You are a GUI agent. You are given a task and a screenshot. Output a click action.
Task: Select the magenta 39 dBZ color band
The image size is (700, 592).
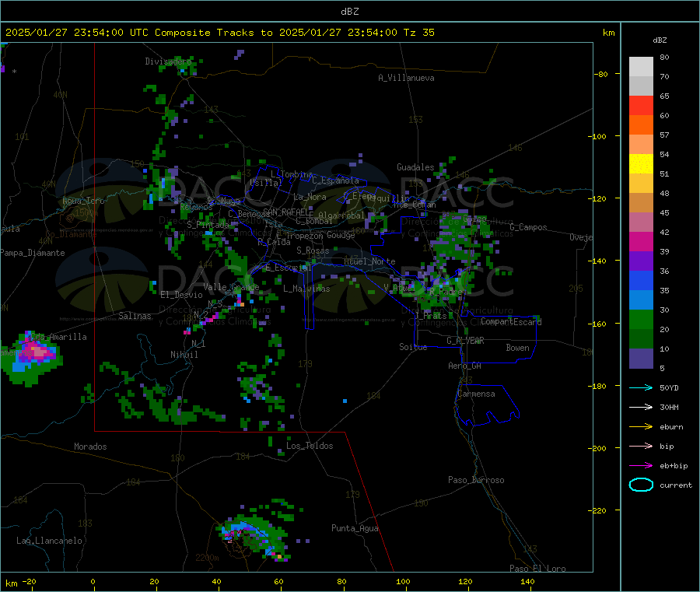[641, 241]
